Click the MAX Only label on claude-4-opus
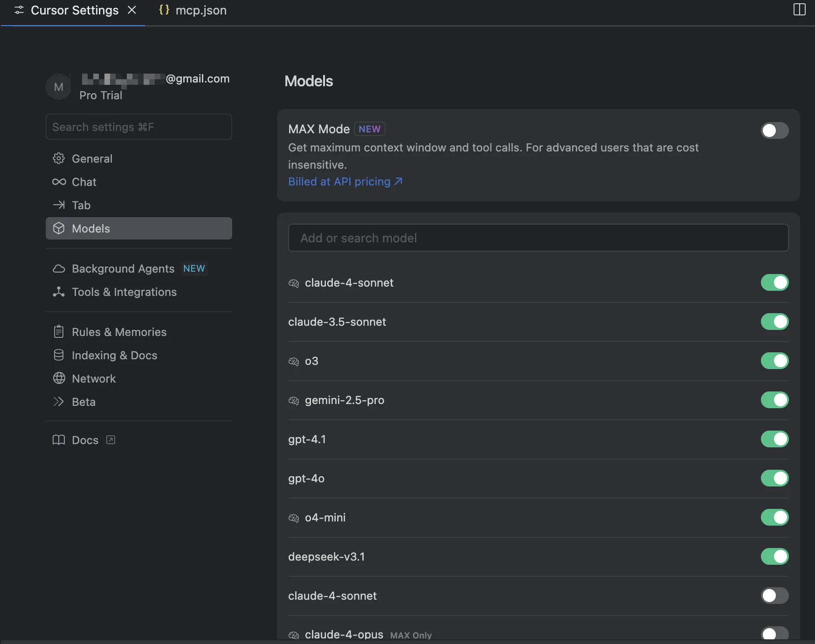The width and height of the screenshot is (815, 644). (411, 636)
